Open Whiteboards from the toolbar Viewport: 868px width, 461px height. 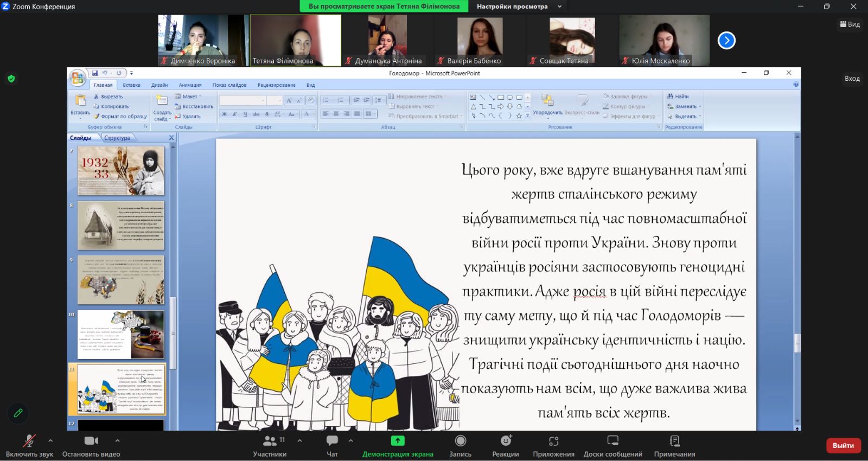click(612, 445)
